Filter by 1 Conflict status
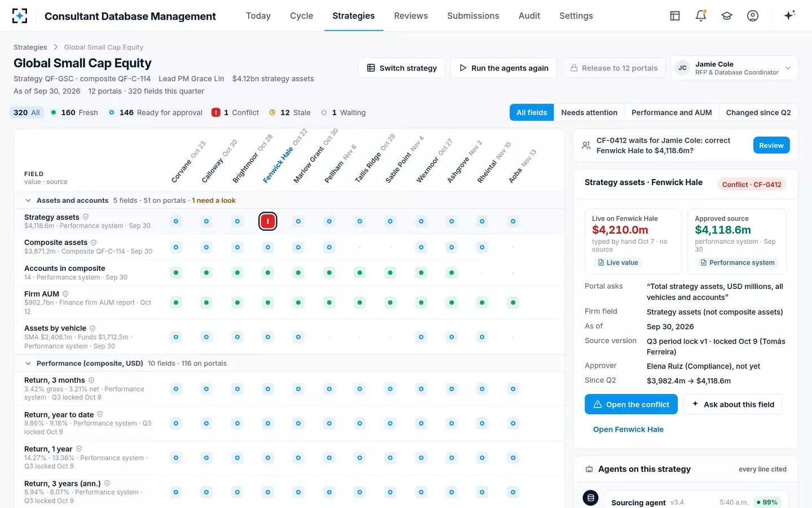812x508 pixels. point(235,112)
